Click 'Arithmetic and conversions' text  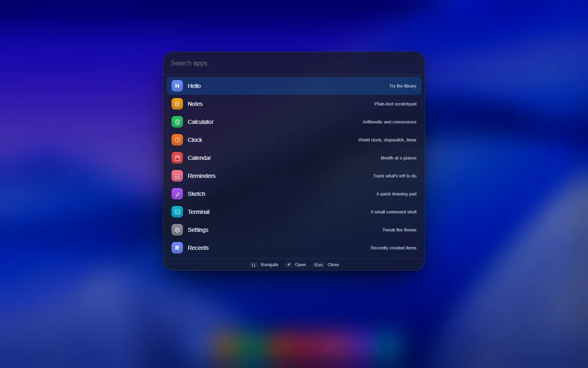click(x=390, y=122)
